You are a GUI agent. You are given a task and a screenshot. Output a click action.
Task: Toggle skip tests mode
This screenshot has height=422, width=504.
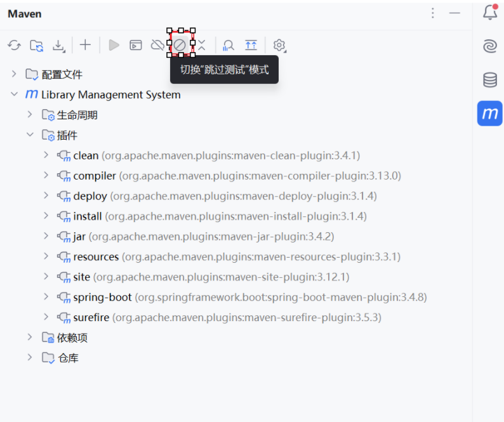(x=180, y=45)
